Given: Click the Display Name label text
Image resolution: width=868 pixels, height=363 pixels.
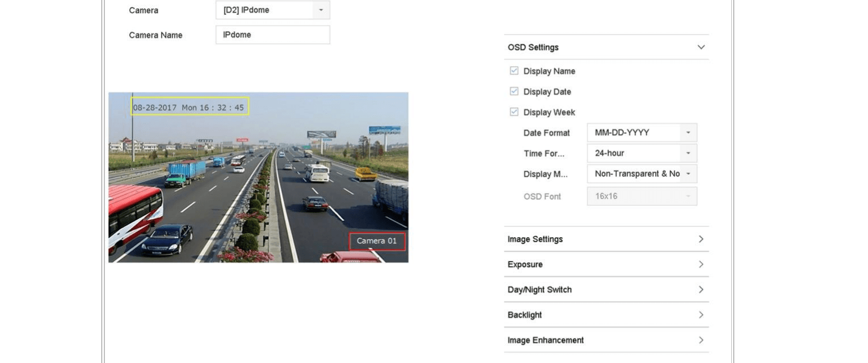Looking at the screenshot, I should [x=549, y=71].
